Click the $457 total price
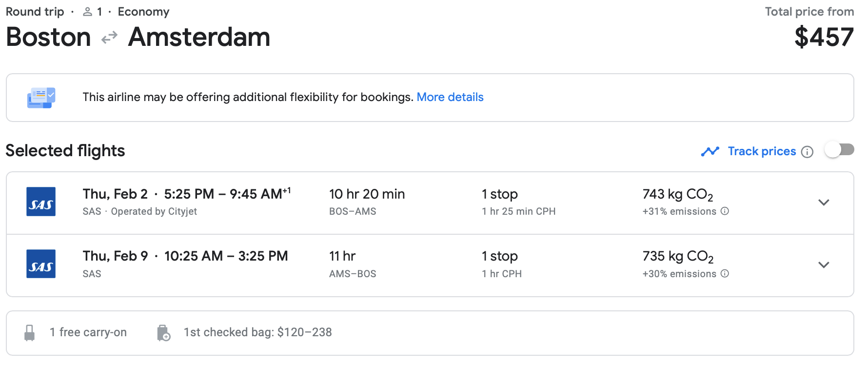Viewport: 868px width, 366px height. coord(824,37)
